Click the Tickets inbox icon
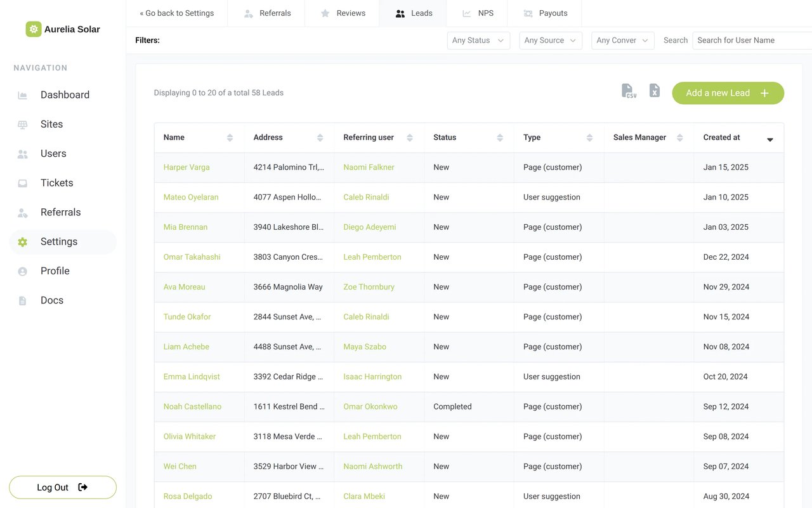This screenshot has width=812, height=508. click(x=23, y=183)
